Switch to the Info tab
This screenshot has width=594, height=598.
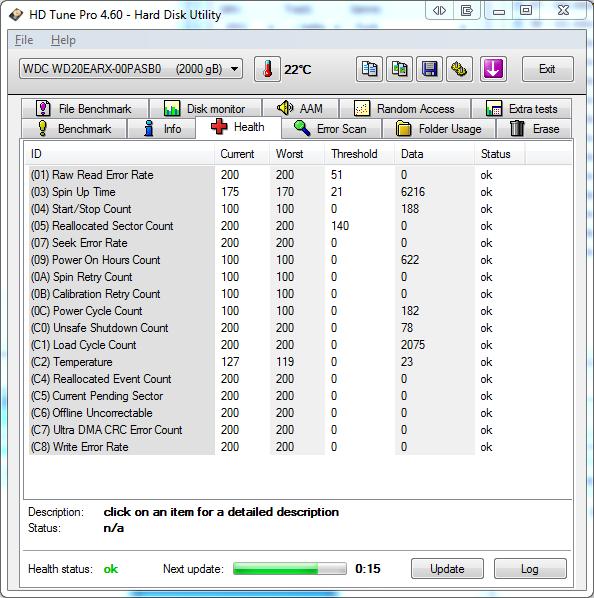click(162, 129)
